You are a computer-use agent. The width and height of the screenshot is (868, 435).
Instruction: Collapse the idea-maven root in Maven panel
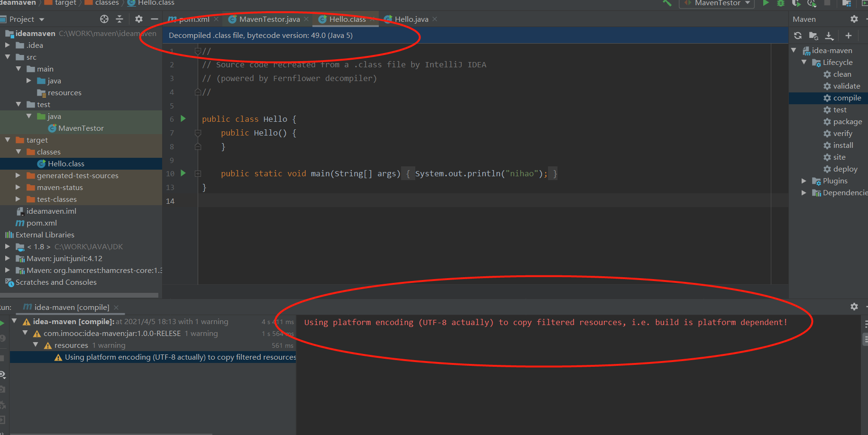794,50
